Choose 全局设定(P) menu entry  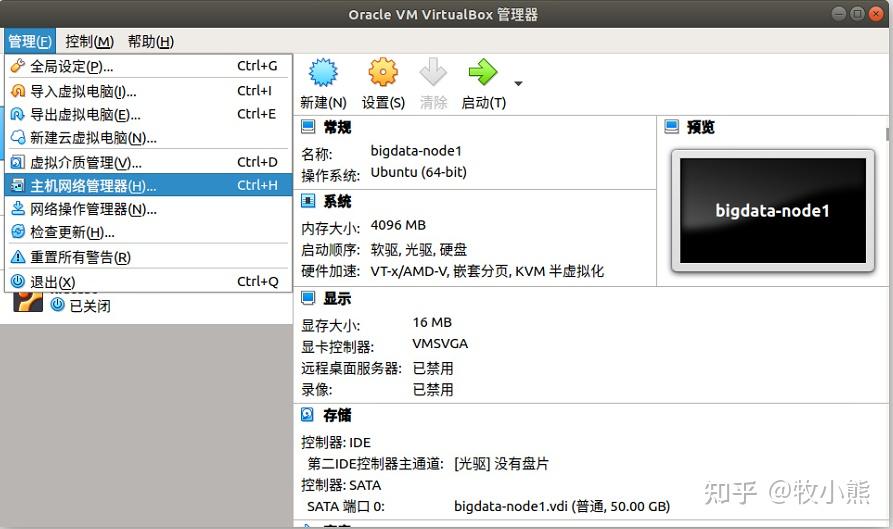[148, 67]
